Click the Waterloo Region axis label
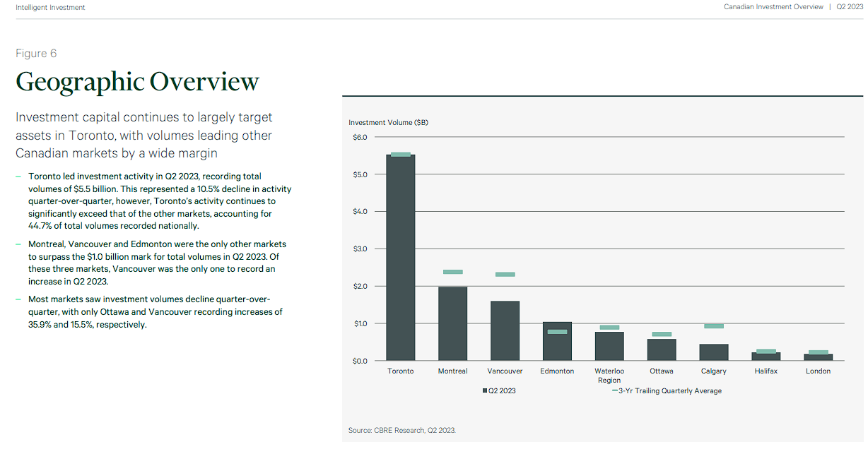The height and width of the screenshot is (454, 868). coord(609,375)
